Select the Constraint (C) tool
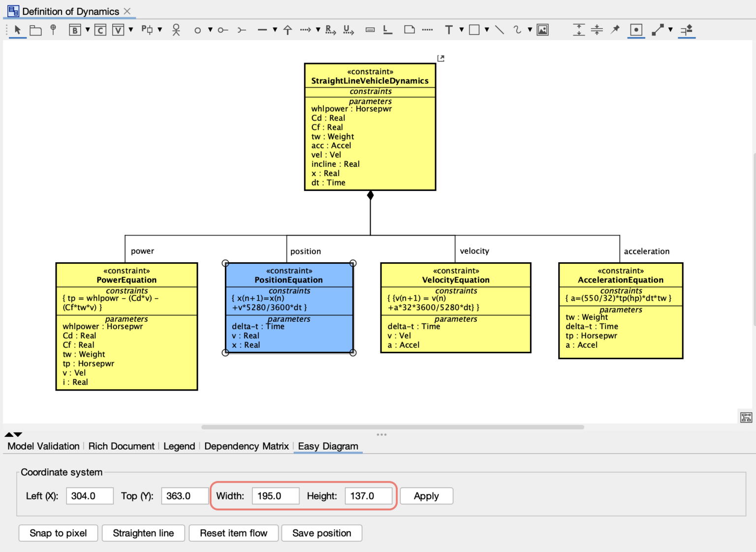 [100, 30]
